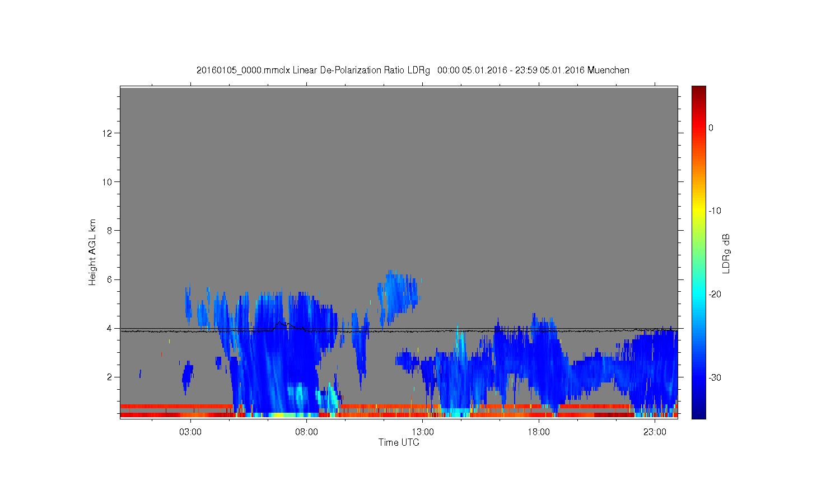The width and height of the screenshot is (840, 504).
Task: Click the 23:00 time tick label
Action: pyautogui.click(x=655, y=432)
